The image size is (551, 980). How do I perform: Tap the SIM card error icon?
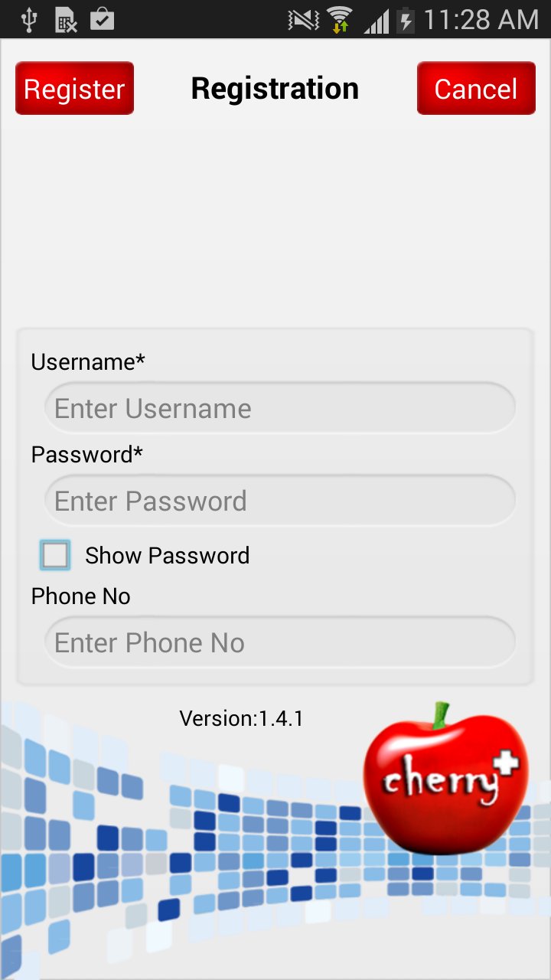tap(67, 20)
